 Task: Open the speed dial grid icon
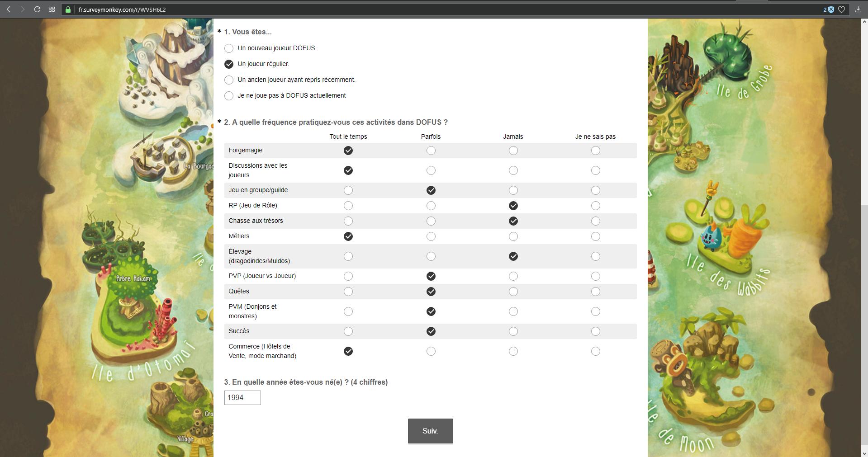[52, 9]
